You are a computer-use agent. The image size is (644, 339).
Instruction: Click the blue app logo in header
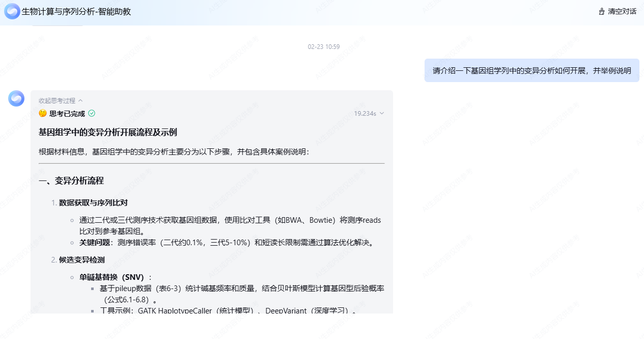coord(12,11)
